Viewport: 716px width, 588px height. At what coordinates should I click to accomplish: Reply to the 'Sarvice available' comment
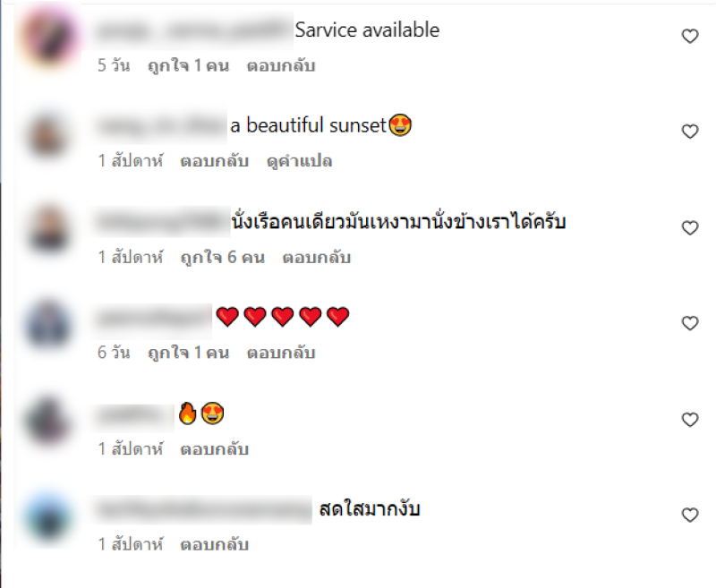click(x=281, y=65)
